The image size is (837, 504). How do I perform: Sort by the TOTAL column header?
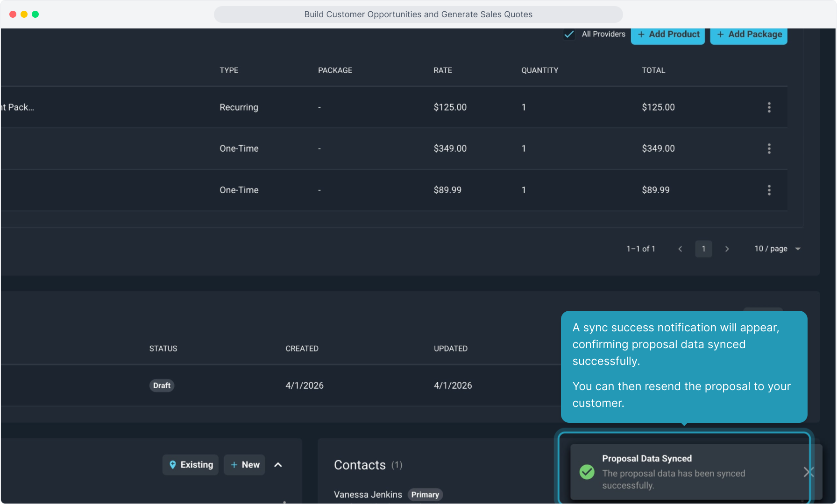tap(653, 70)
